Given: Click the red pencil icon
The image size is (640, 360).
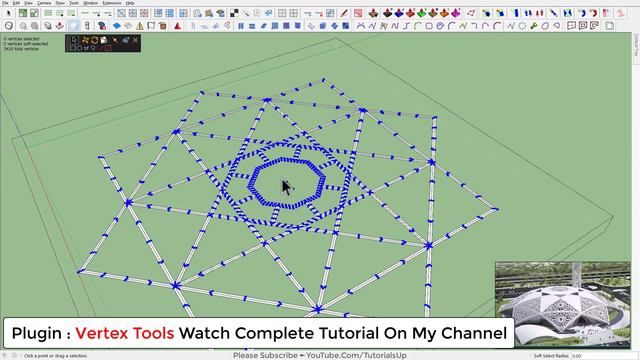Looking at the screenshot, I should click(344, 13).
